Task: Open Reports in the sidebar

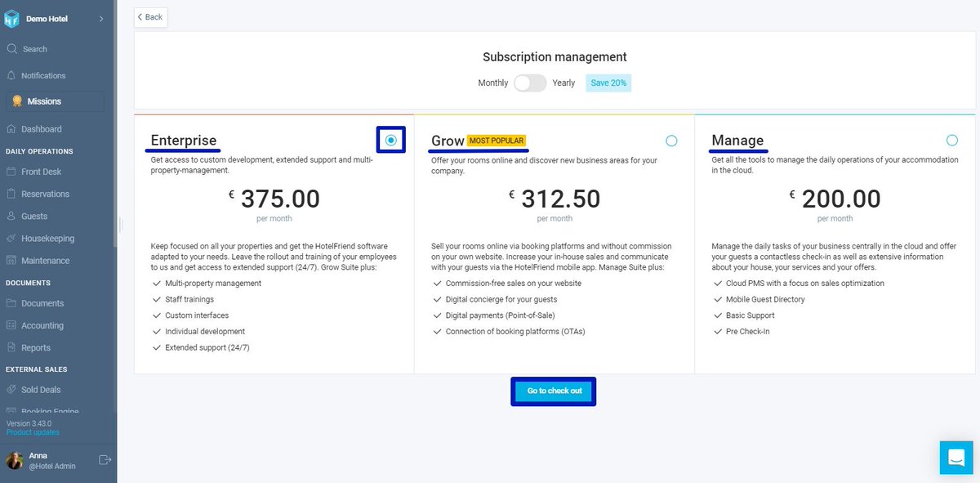Action: coord(36,347)
